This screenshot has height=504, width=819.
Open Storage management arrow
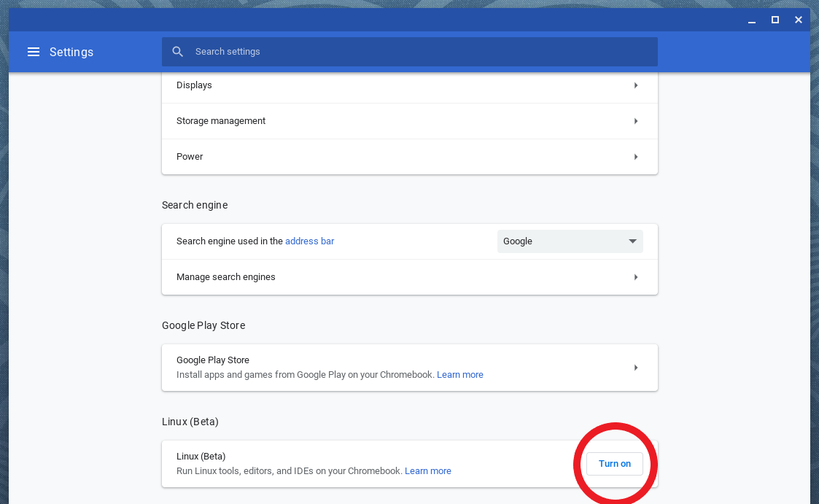(x=636, y=121)
